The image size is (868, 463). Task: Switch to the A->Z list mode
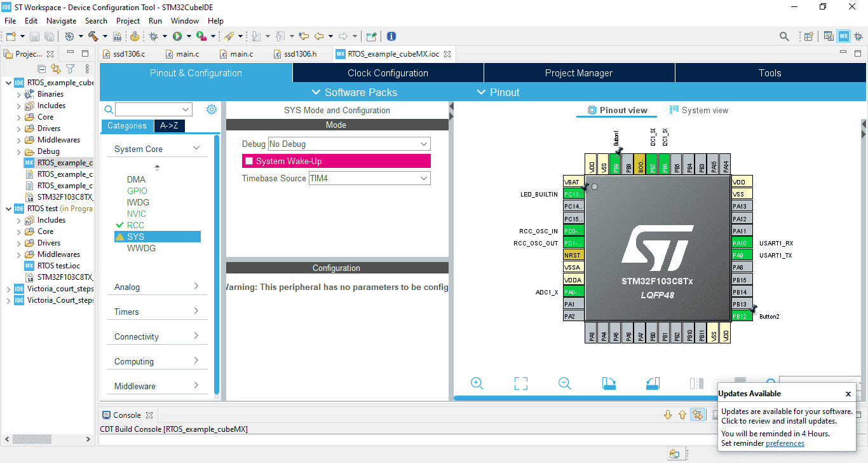point(169,126)
